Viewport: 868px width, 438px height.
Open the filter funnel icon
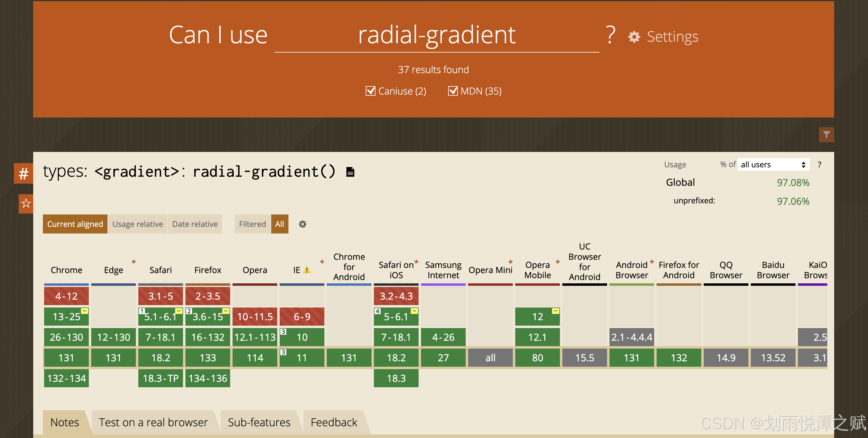coord(826,135)
